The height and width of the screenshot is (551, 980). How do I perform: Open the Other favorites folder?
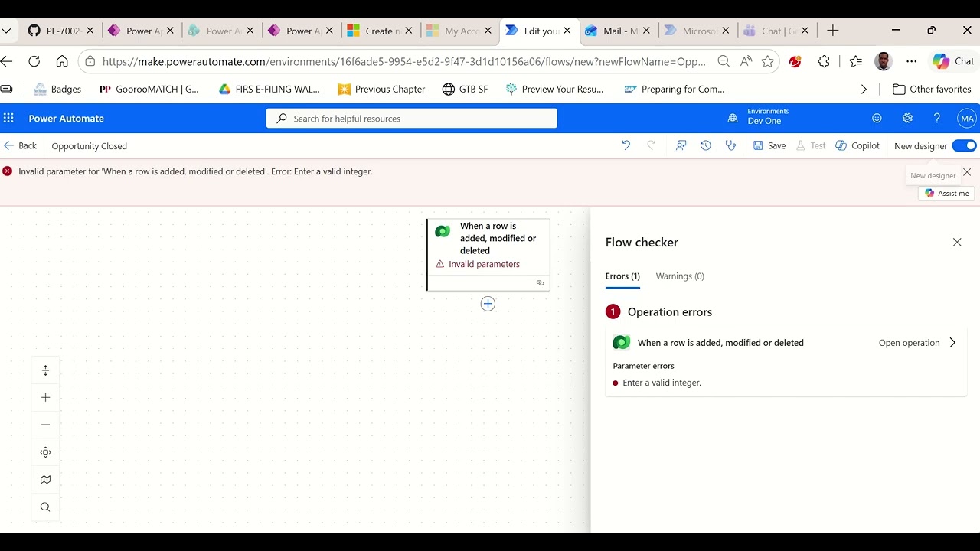click(x=932, y=89)
